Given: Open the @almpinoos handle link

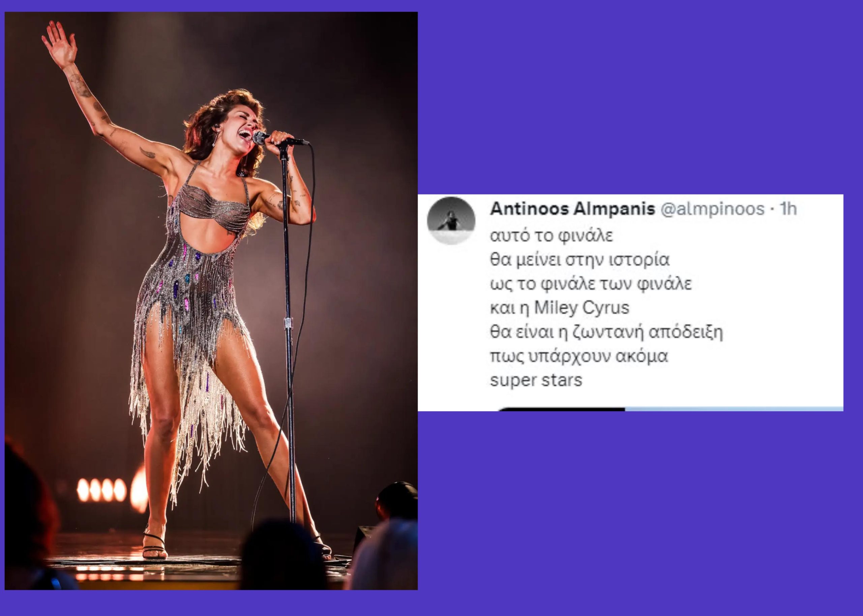Looking at the screenshot, I should pos(712,209).
